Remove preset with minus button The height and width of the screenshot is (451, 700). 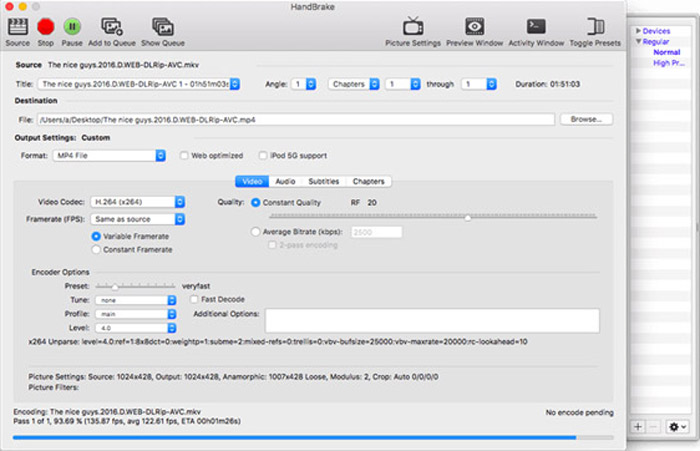point(653,427)
